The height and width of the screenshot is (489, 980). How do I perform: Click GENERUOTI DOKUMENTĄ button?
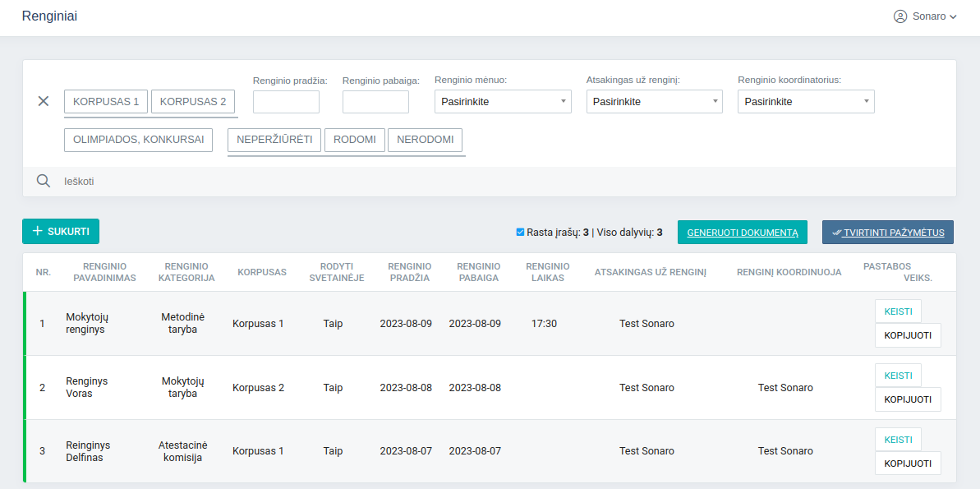pos(743,233)
